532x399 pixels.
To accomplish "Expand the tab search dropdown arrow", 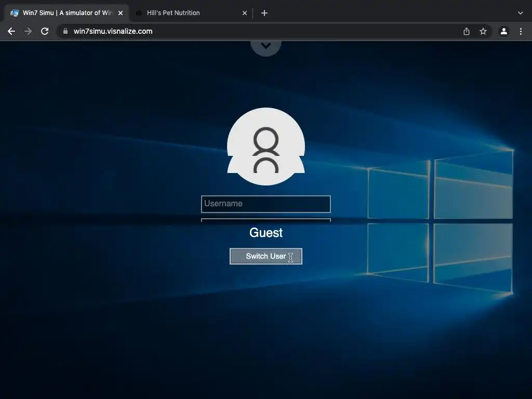I will (521, 13).
